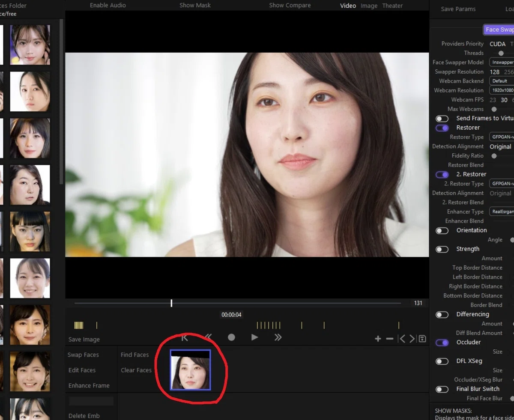Click the Find Faces button
This screenshot has height=420, width=514.
click(134, 354)
